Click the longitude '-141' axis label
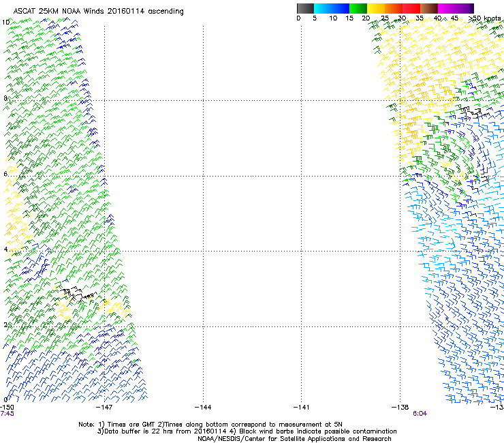This screenshot has height=443, width=504. 302,408
